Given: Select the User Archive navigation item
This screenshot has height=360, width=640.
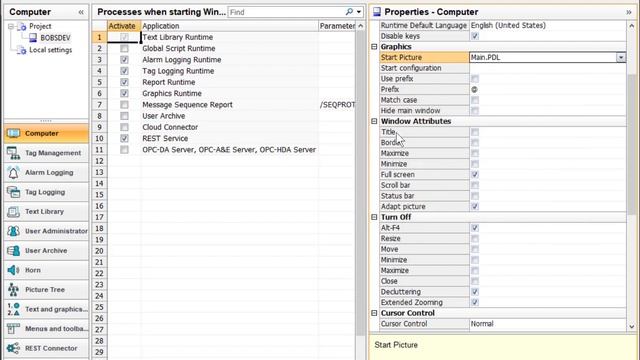Looking at the screenshot, I should click(x=46, y=251).
